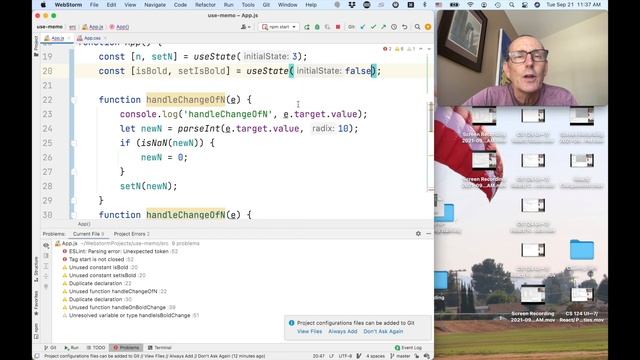The height and width of the screenshot is (360, 640).
Task: Stop the running process with red square
Action: (x=338, y=27)
